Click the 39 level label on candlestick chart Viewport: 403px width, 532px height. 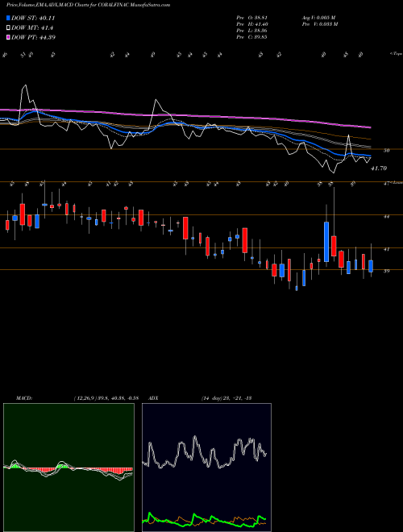[x=386, y=271]
